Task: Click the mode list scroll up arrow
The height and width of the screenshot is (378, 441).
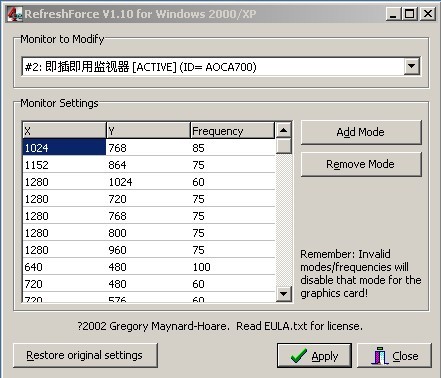Action: coord(284,130)
